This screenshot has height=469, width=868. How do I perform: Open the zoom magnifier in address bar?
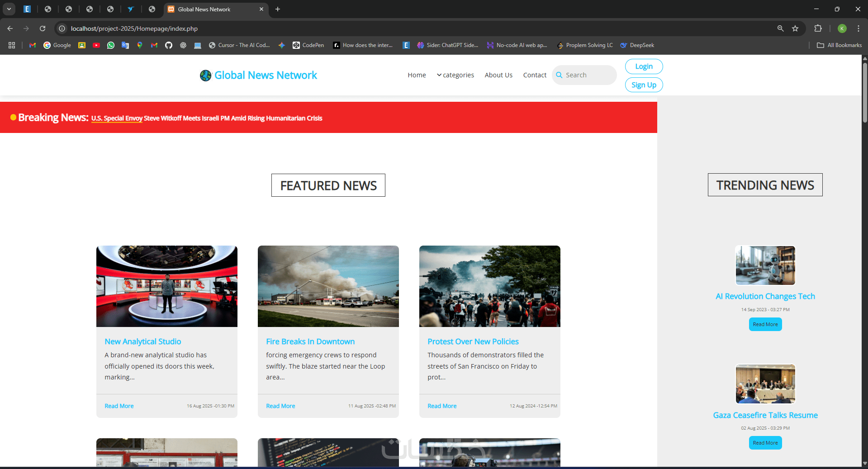pos(780,28)
